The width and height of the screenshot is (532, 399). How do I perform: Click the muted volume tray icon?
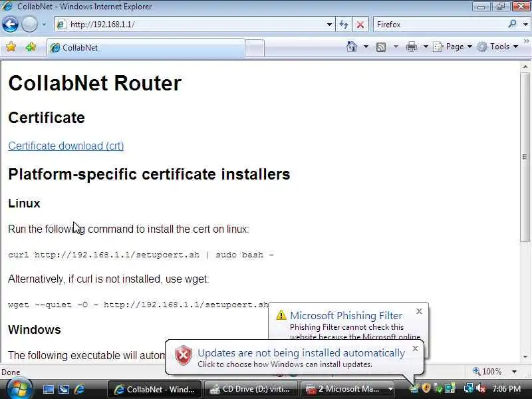(x=481, y=388)
